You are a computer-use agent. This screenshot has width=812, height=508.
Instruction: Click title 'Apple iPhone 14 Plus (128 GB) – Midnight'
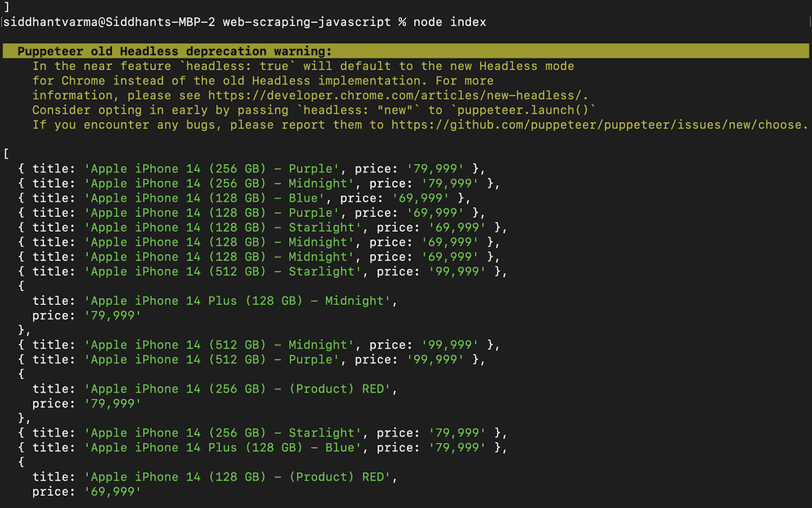(237, 302)
